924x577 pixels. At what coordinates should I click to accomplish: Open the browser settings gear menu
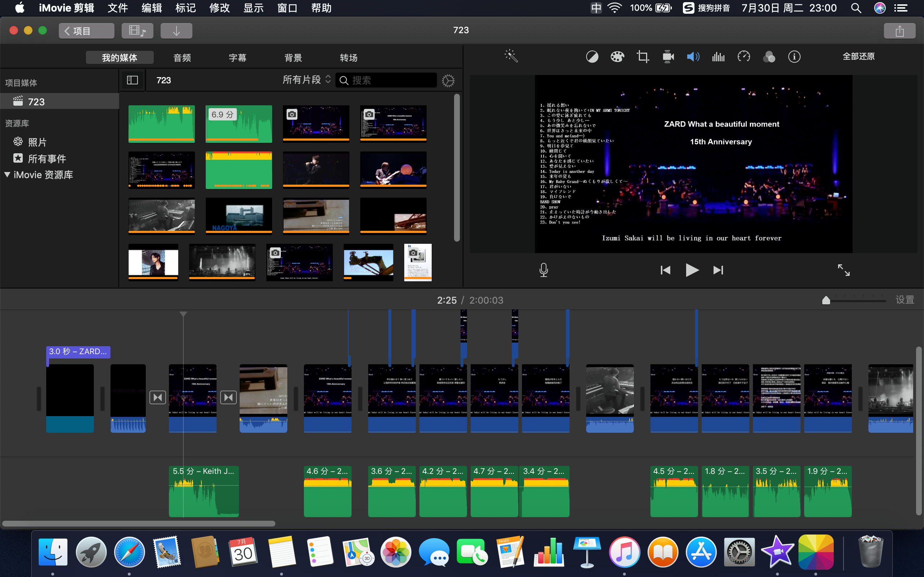pos(448,80)
